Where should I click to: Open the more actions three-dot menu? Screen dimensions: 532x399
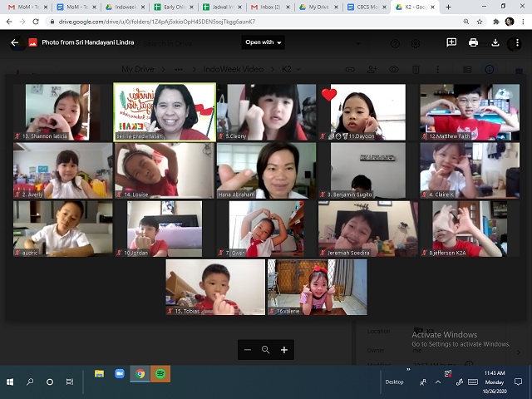coord(517,42)
